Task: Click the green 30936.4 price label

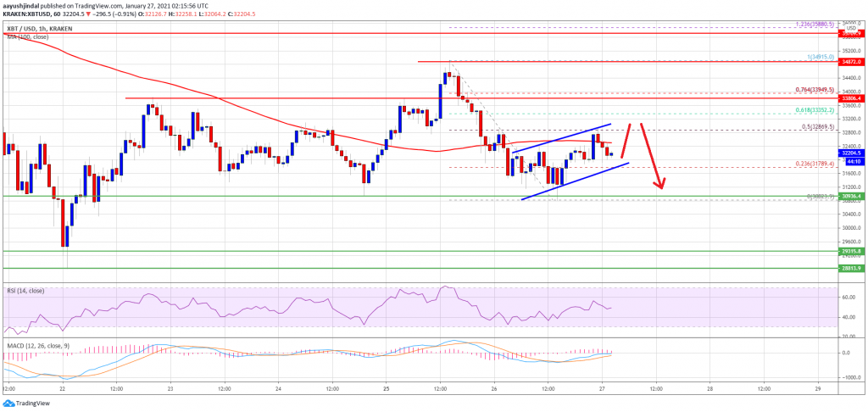Action: pyautogui.click(x=852, y=196)
